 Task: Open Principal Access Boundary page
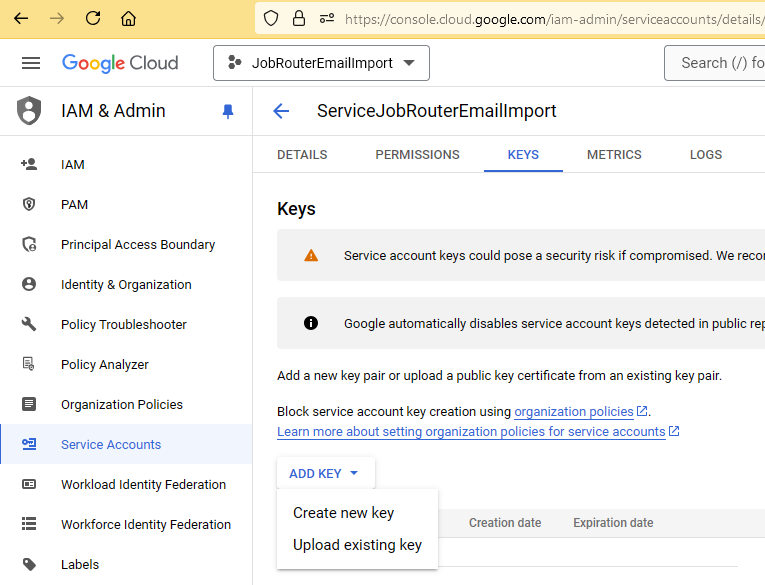(x=138, y=244)
